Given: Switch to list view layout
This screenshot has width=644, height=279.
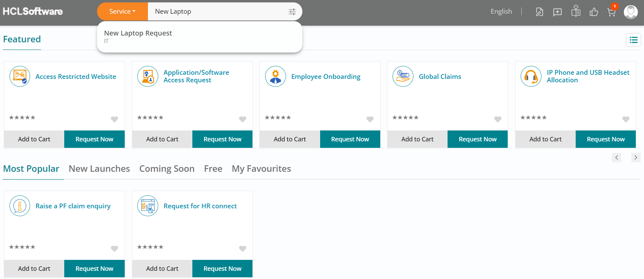Looking at the screenshot, I should point(633,40).
